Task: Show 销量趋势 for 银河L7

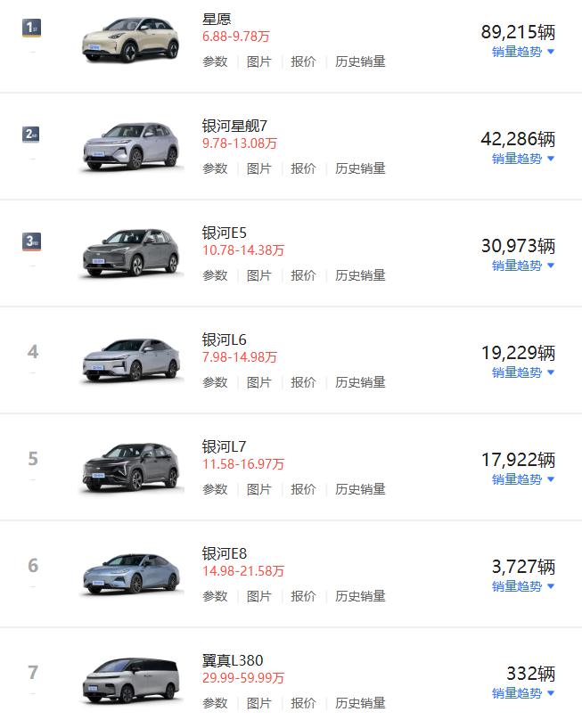Action: [523, 479]
